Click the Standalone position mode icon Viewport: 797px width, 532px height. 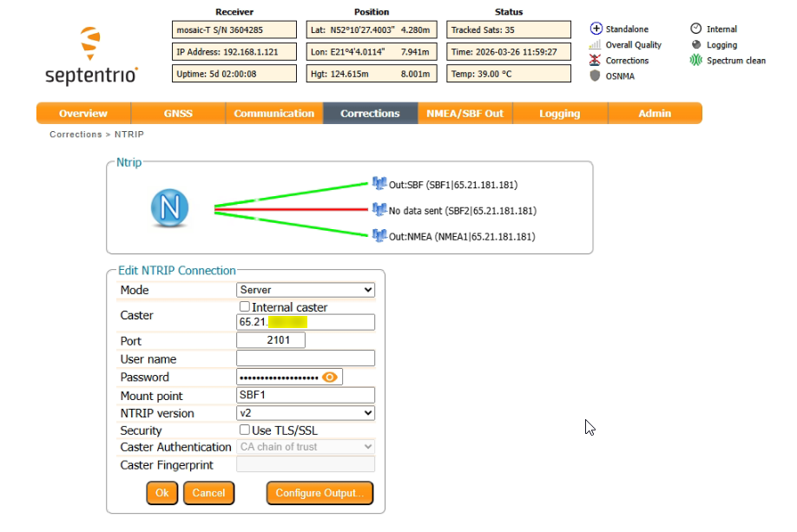596,29
